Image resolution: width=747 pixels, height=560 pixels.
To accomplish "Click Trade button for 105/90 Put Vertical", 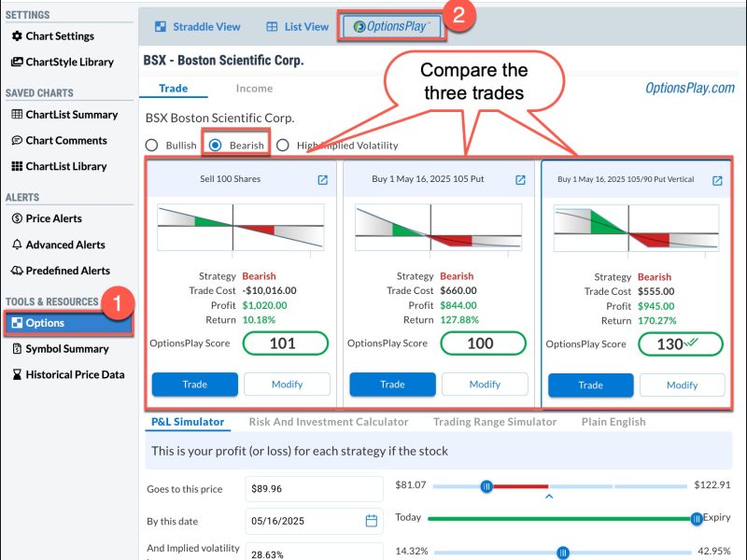I will (x=591, y=385).
